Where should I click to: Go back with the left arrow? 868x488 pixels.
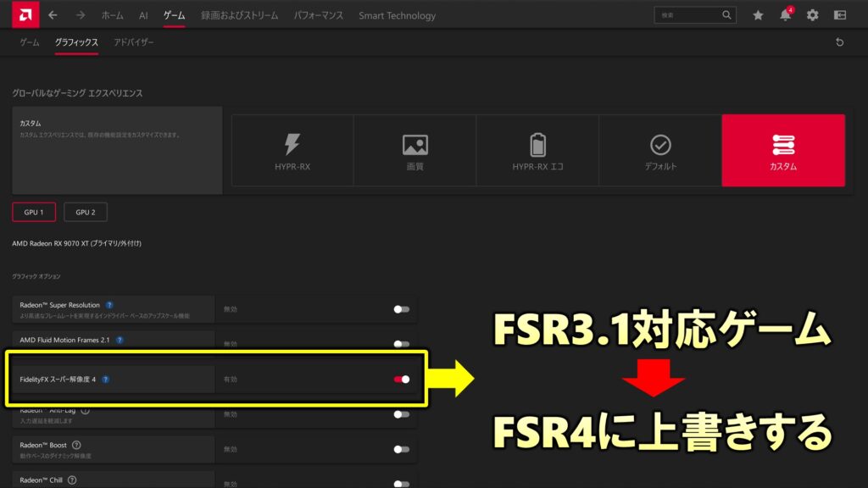pyautogui.click(x=53, y=15)
